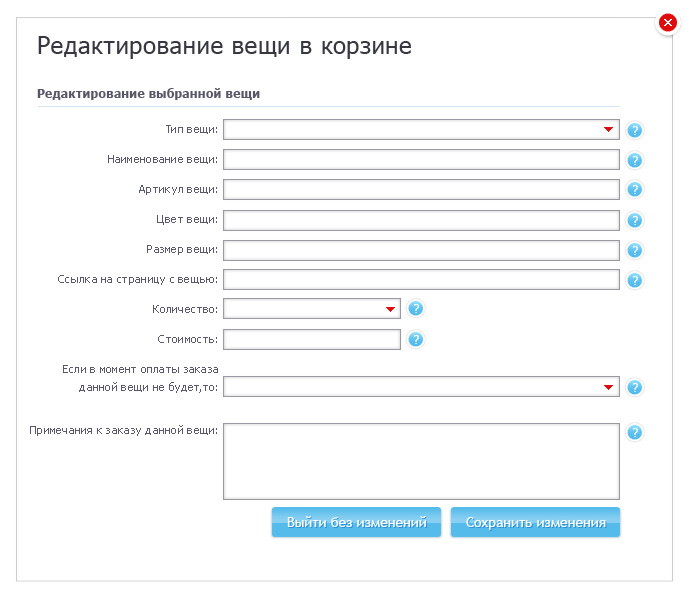690x600 pixels.
Task: Open help for Ссылка на страницу field
Action: pyautogui.click(x=634, y=280)
